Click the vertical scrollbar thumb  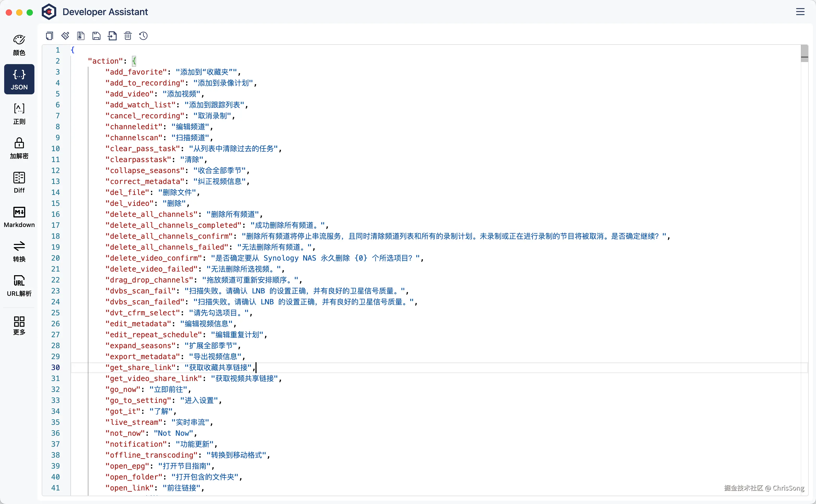click(x=804, y=53)
